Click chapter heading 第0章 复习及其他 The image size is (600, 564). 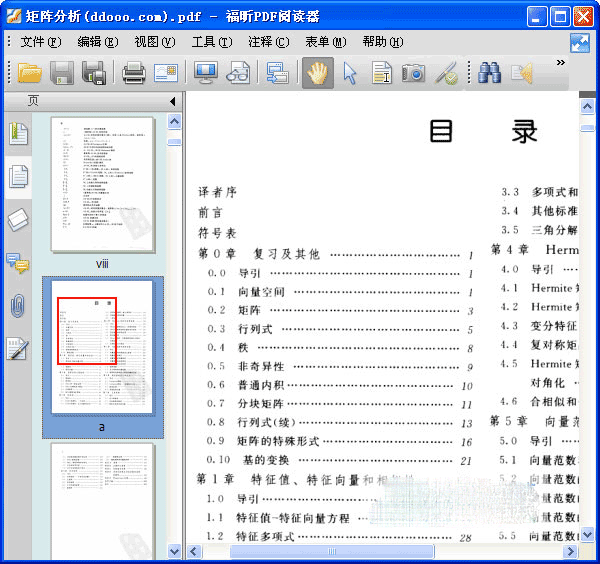click(336, 254)
